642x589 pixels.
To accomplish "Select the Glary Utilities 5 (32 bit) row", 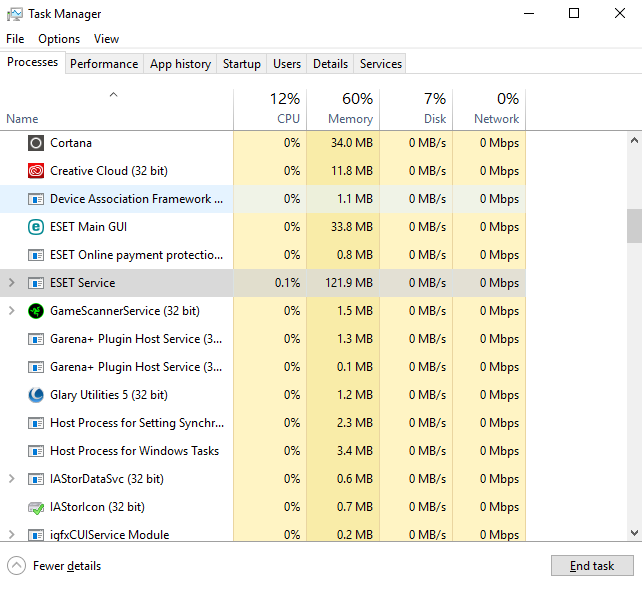I will 262,395.
